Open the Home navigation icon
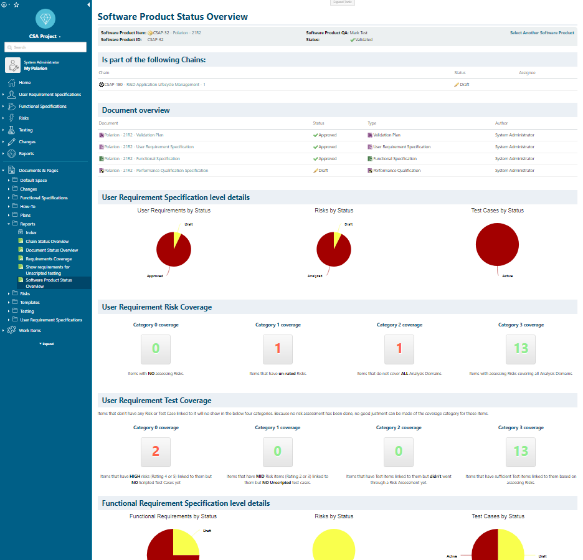Image resolution: width=583 pixels, height=560 pixels. click(12, 83)
